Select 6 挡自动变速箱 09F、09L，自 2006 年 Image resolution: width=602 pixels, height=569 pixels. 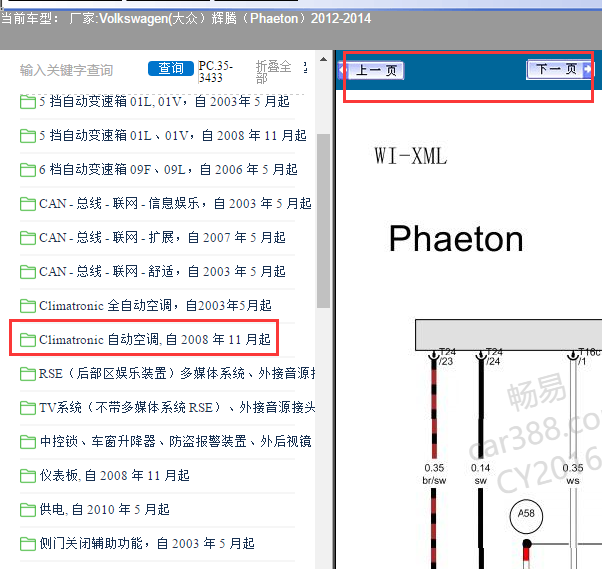coord(168,170)
